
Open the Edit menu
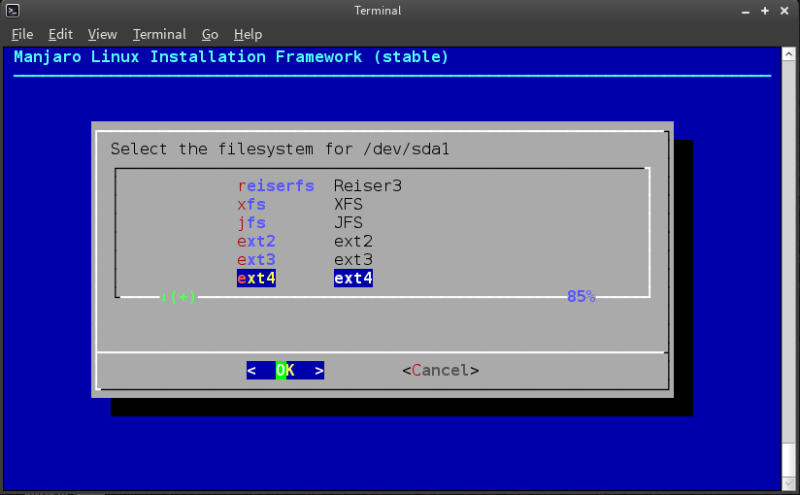(60, 34)
